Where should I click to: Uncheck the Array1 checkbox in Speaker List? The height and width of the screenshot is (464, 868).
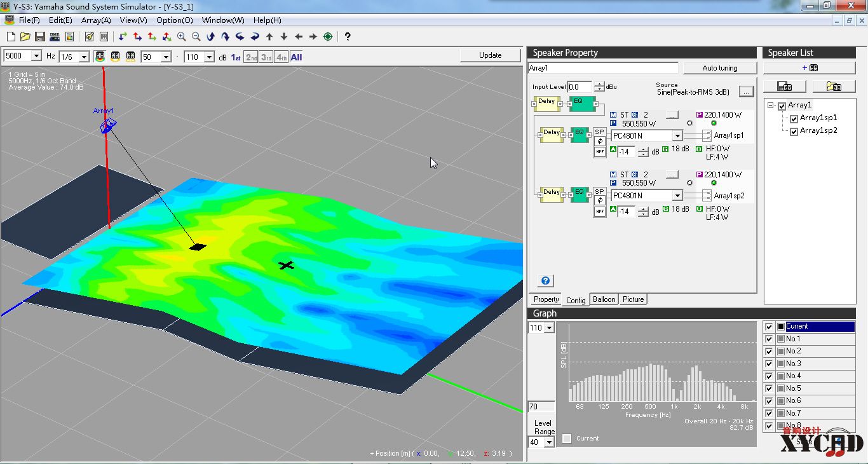click(782, 106)
